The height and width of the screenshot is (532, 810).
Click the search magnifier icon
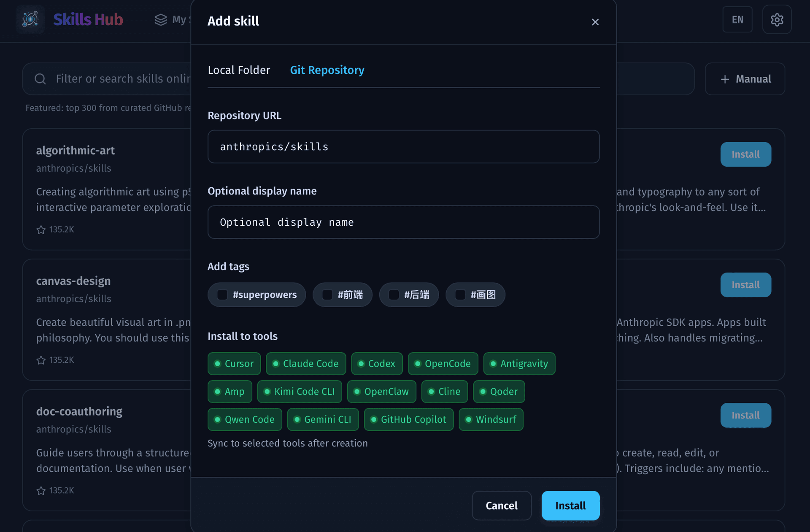[40, 79]
